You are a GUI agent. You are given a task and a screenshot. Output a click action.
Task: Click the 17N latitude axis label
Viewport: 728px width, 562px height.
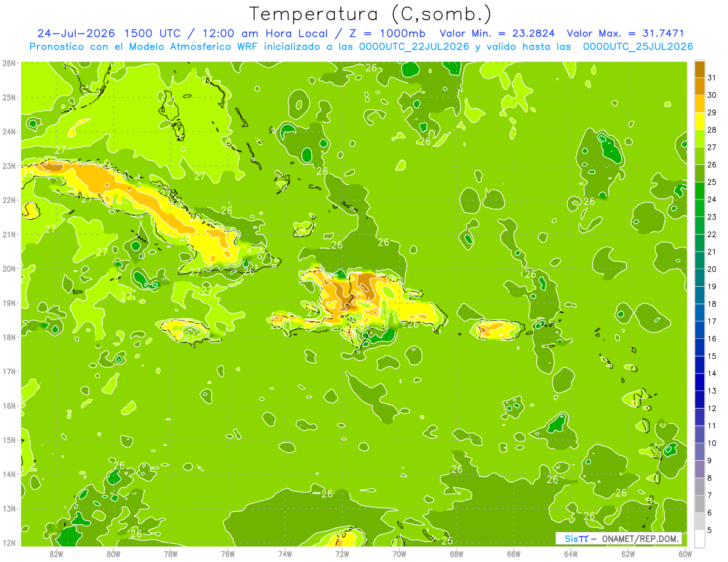9,371
